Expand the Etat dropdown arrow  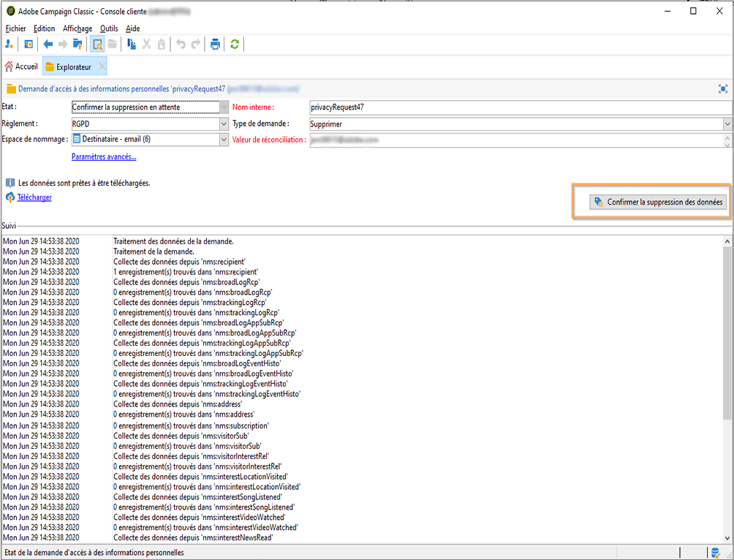coord(224,107)
